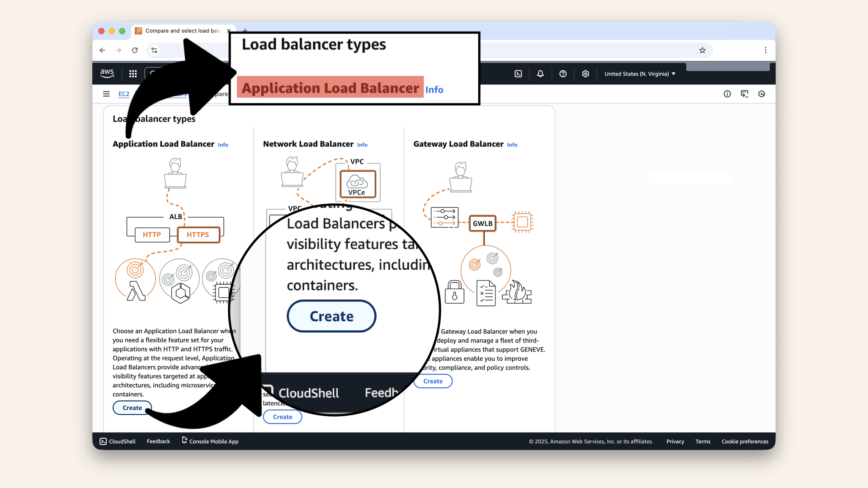868x488 pixels.
Task: Open Cookie preferences in the footer
Action: pyautogui.click(x=745, y=441)
